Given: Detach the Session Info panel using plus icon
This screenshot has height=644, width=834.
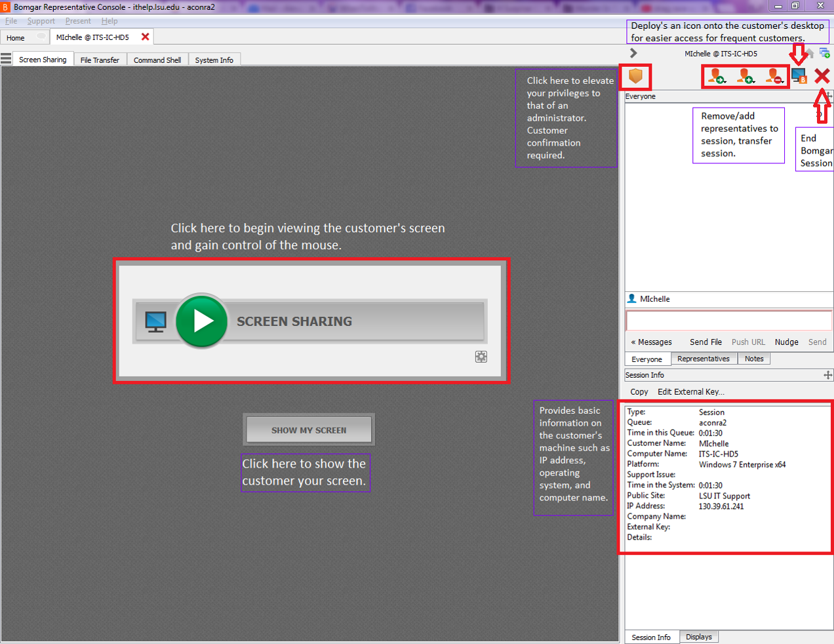Looking at the screenshot, I should coord(828,375).
